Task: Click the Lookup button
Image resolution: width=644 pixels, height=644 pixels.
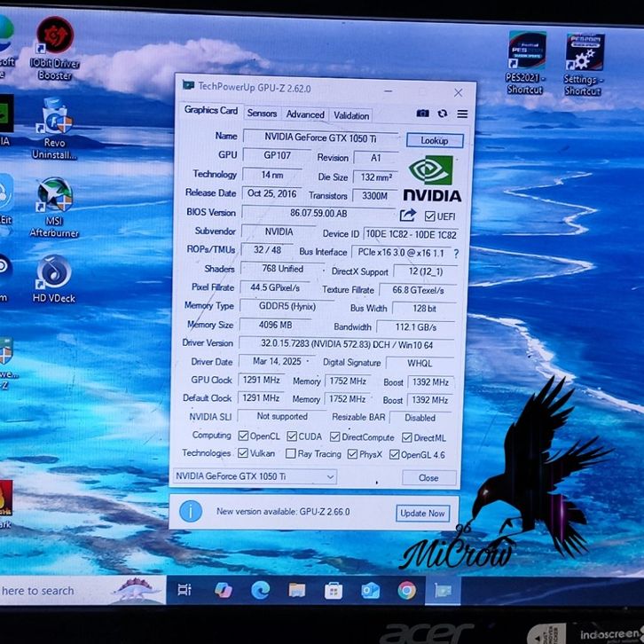Action: (434, 140)
